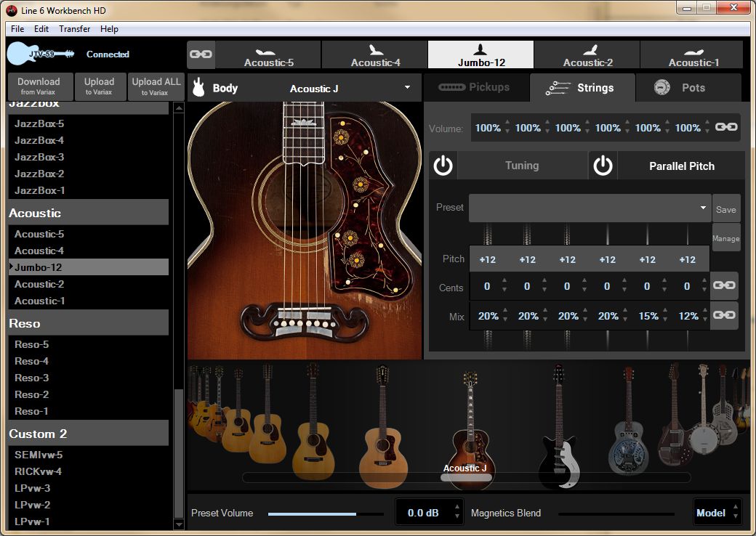Image resolution: width=756 pixels, height=536 pixels.
Task: Click the 0.0 dB preset volume field
Action: [423, 513]
